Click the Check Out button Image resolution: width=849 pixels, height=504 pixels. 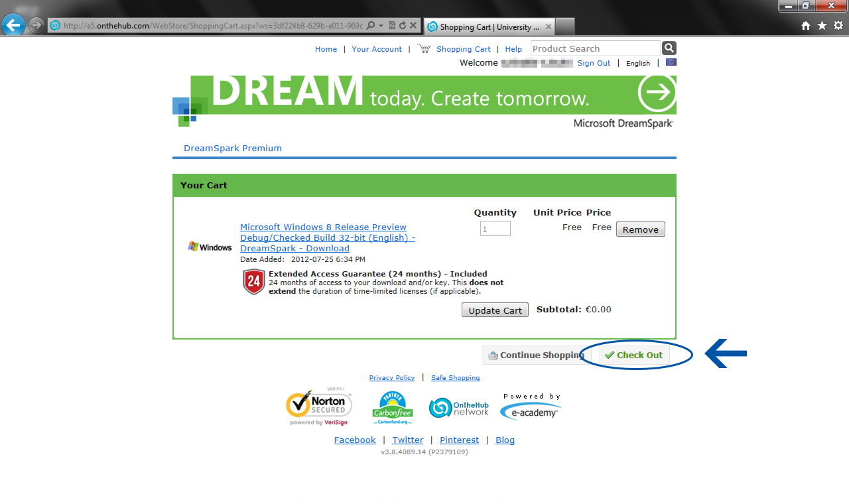tap(633, 355)
